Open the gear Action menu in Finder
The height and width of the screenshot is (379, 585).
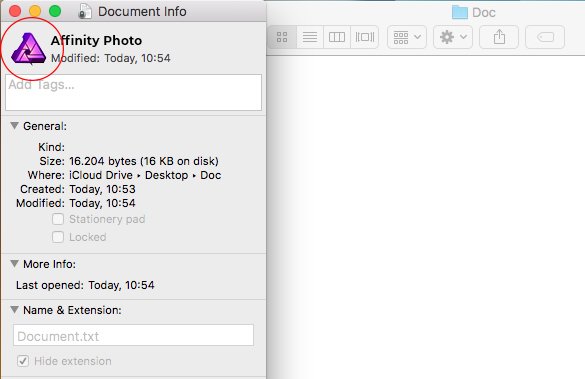[453, 37]
